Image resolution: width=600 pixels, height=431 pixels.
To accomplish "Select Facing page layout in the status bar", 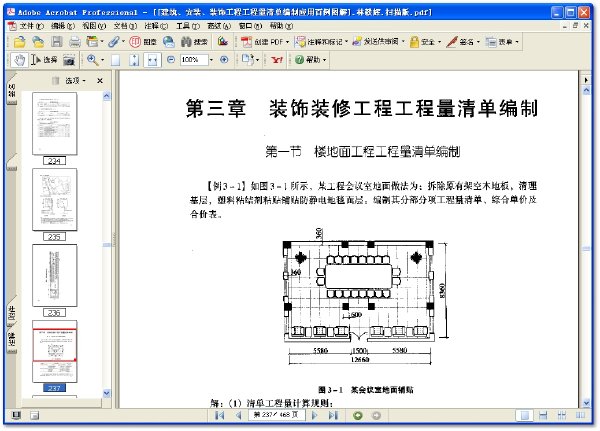I will [580, 415].
